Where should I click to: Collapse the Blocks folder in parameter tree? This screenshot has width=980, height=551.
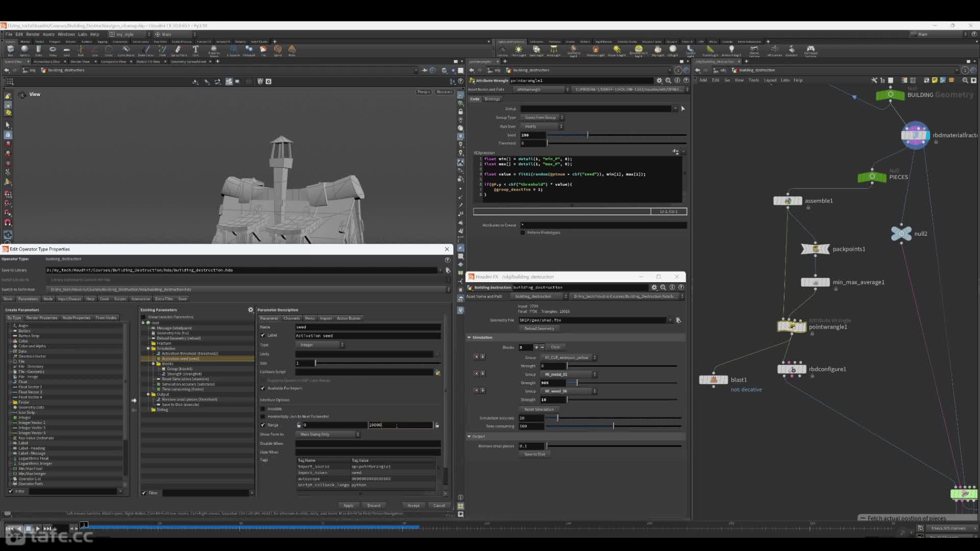[x=153, y=364]
